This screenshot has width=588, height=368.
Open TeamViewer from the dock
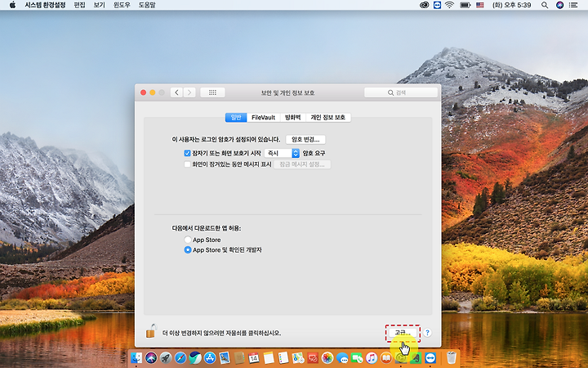tap(430, 358)
